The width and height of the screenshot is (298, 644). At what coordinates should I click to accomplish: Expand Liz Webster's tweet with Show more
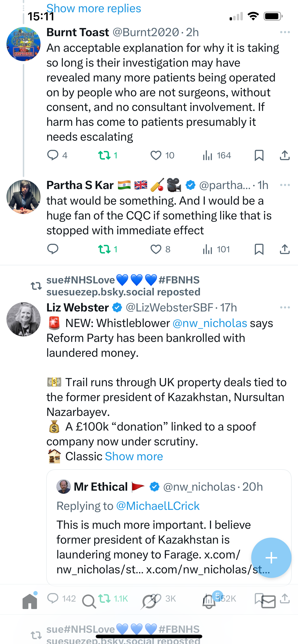[x=134, y=456]
